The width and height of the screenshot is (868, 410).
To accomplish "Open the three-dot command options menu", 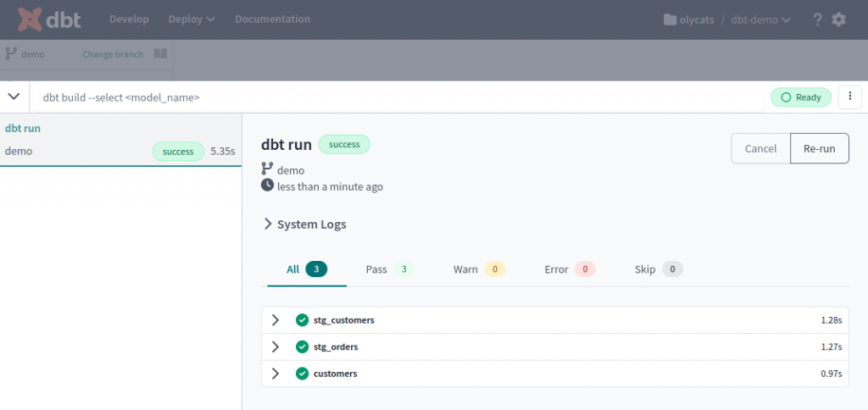I will click(x=849, y=97).
